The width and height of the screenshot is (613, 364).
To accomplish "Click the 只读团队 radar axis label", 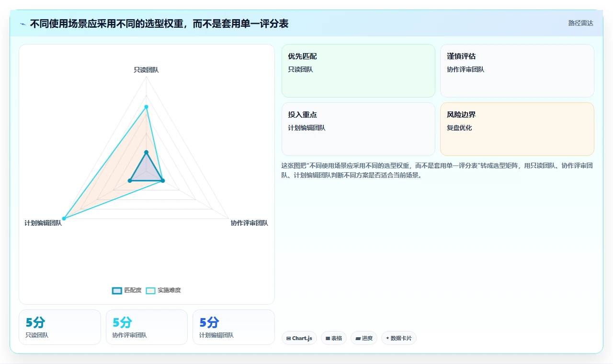I will pyautogui.click(x=146, y=70).
